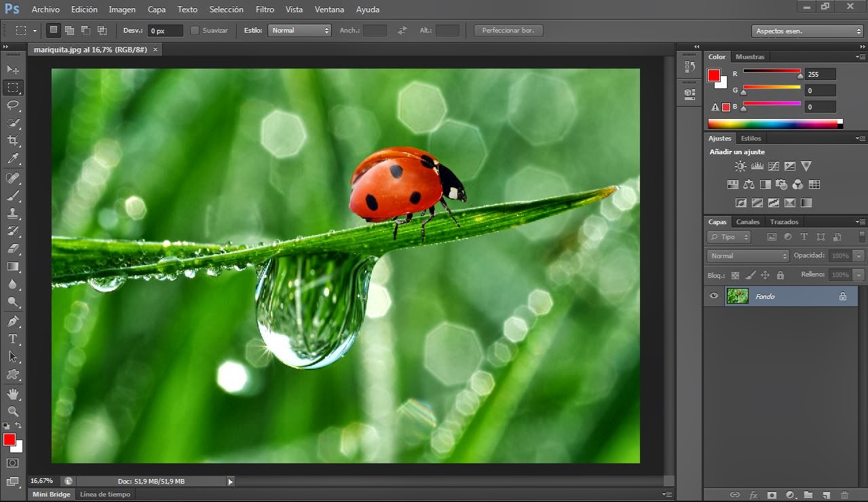Open the Tipo layer filter dropdown
The height and width of the screenshot is (502, 868).
click(x=729, y=237)
